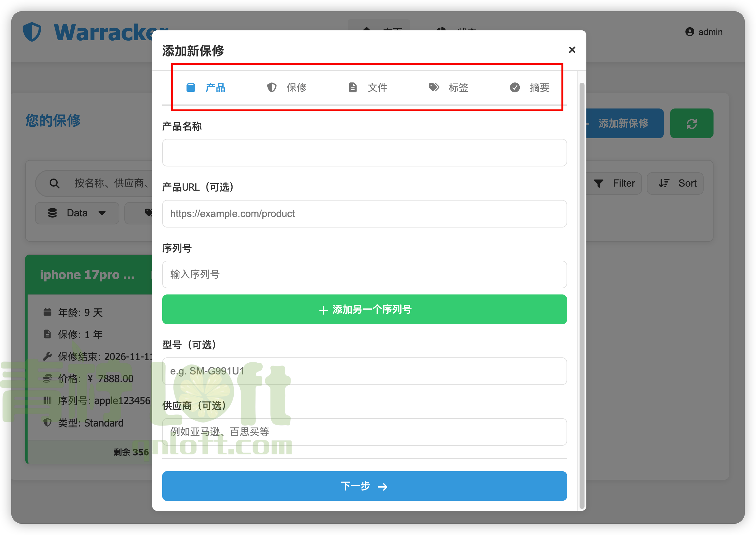The height and width of the screenshot is (535, 756).
Task: Click the Warracker shield logo
Action: pos(32,32)
